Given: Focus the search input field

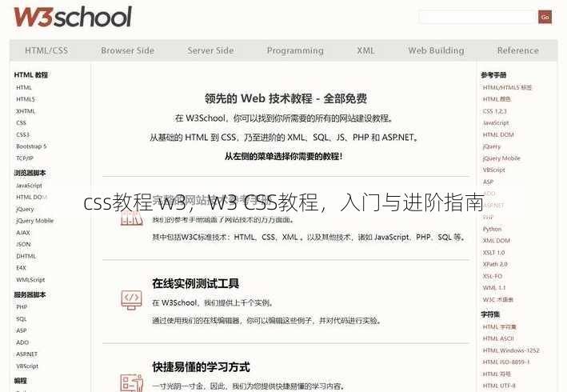Looking at the screenshot, I should coord(477,17).
